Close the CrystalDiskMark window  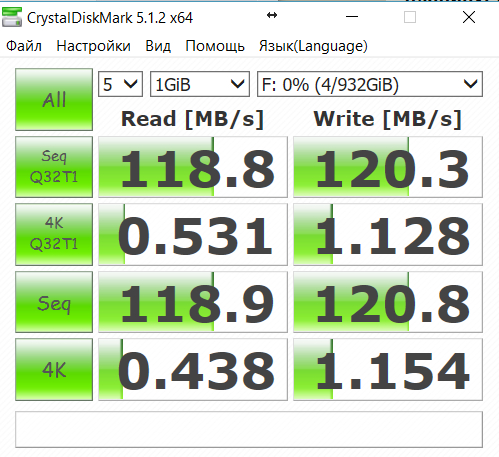coord(469,17)
